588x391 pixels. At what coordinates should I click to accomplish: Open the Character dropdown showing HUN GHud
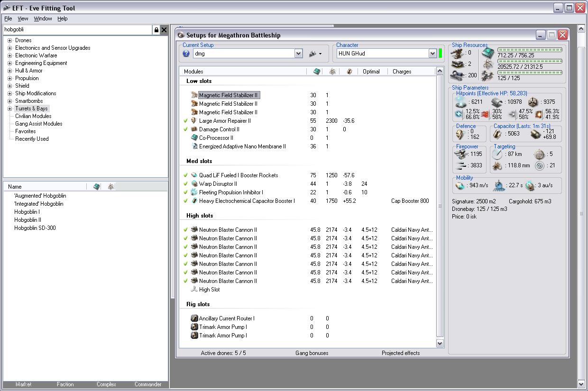pyautogui.click(x=432, y=54)
